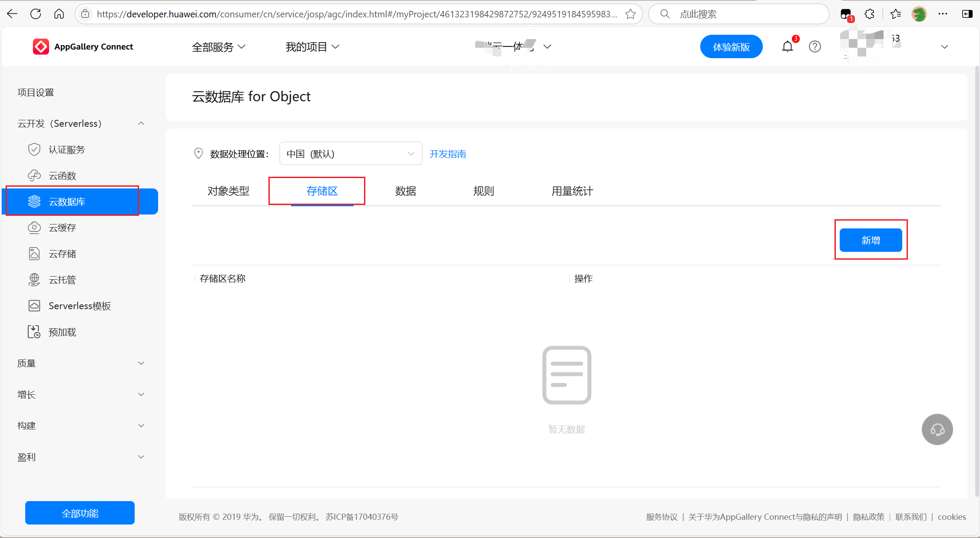Screen dimensions: 980x538
Task: Open the 开发指南 link
Action: tap(447, 154)
